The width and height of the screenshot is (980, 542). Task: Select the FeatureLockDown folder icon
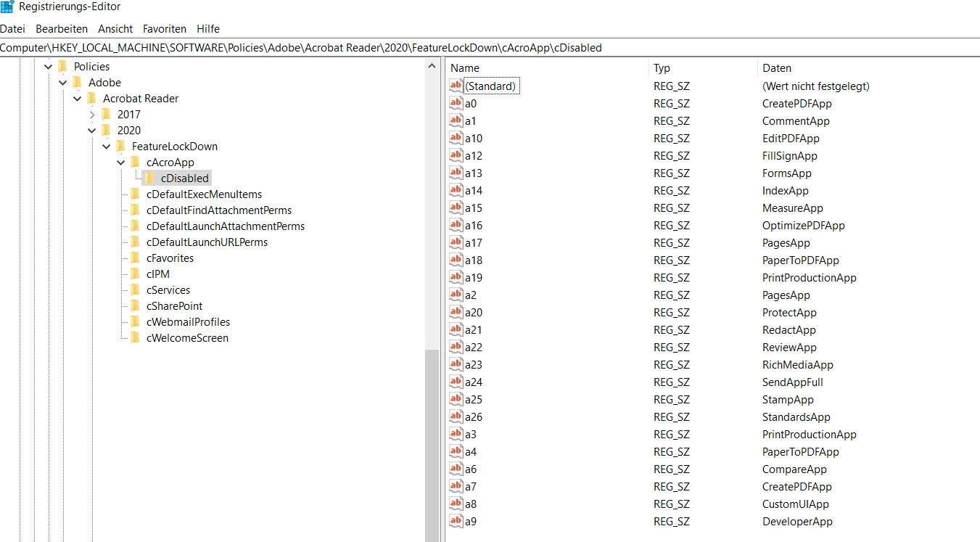coord(121,146)
